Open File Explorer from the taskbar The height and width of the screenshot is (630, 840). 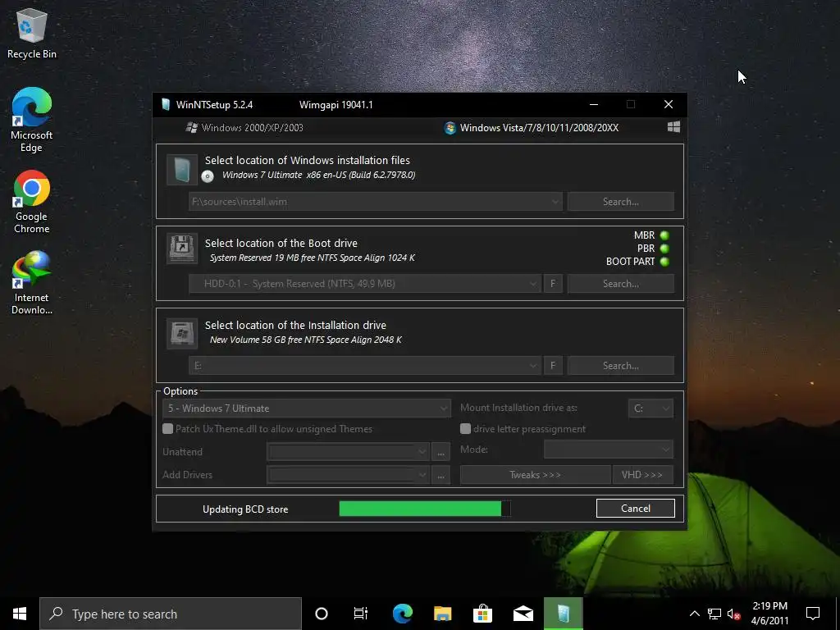tap(442, 614)
